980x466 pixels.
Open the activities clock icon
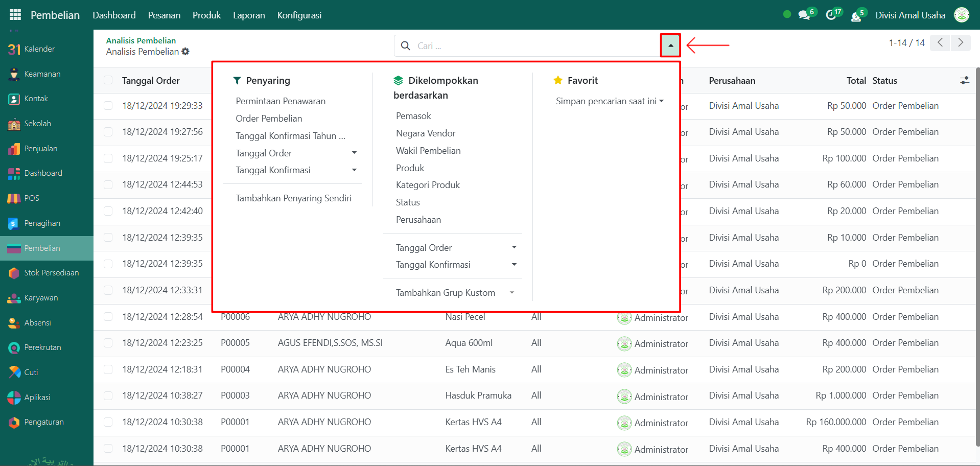tap(831, 15)
